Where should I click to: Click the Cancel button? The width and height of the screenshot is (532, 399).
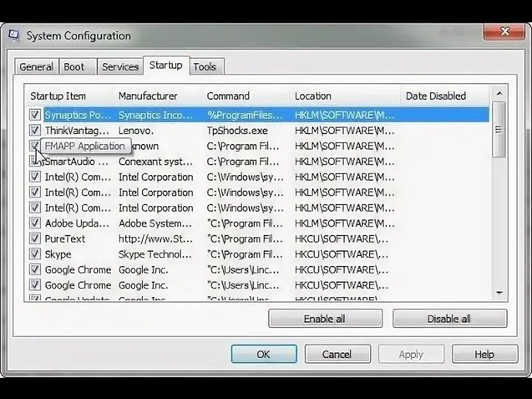tap(337, 354)
